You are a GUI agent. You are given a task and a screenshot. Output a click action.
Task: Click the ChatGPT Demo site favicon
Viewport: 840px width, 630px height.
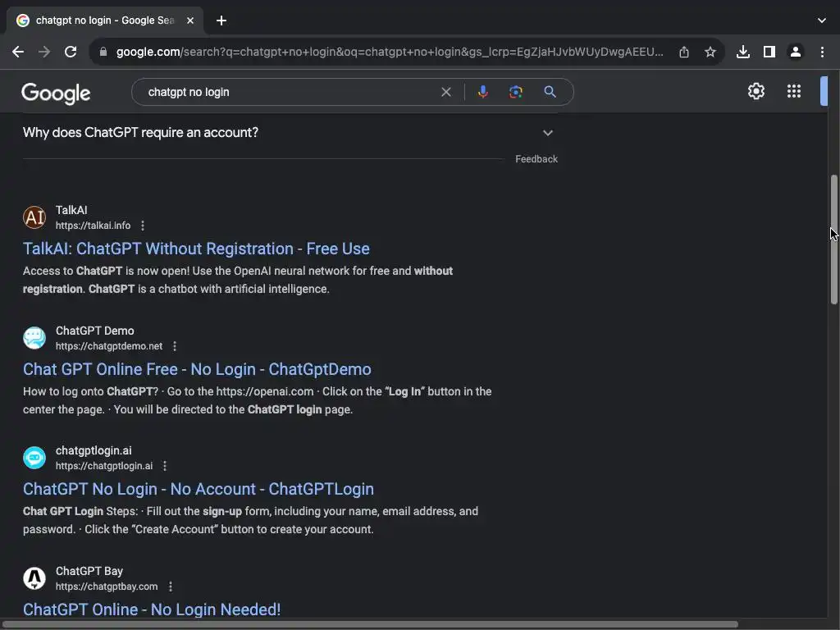[x=34, y=338]
